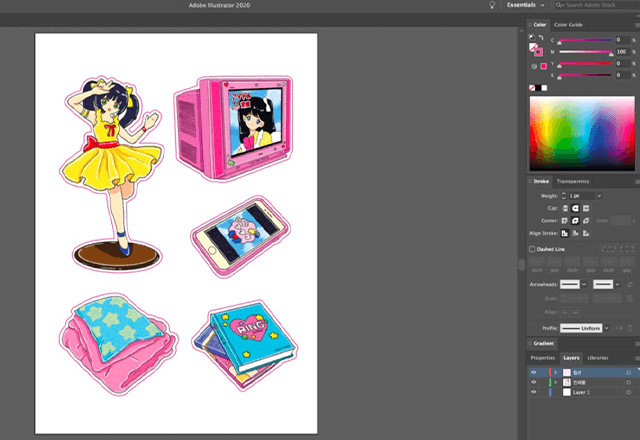Open the Color panel options menu
The height and width of the screenshot is (440, 640).
(637, 25)
